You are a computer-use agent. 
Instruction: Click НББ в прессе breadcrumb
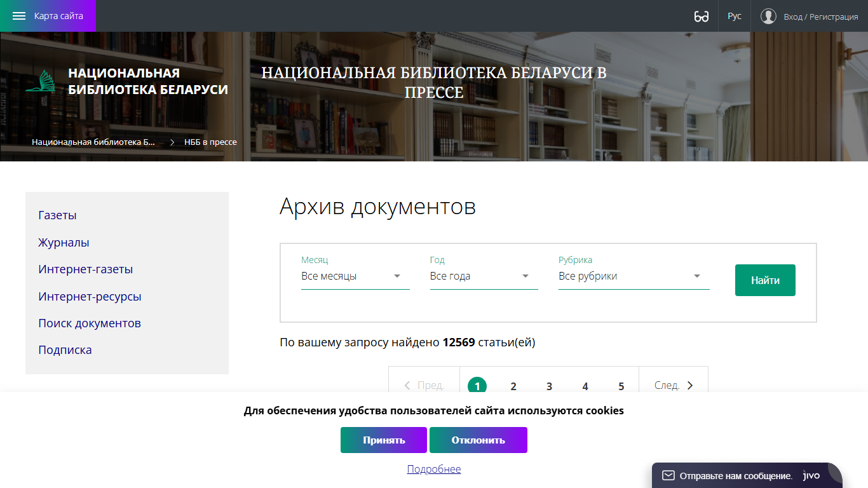pyautogui.click(x=210, y=142)
